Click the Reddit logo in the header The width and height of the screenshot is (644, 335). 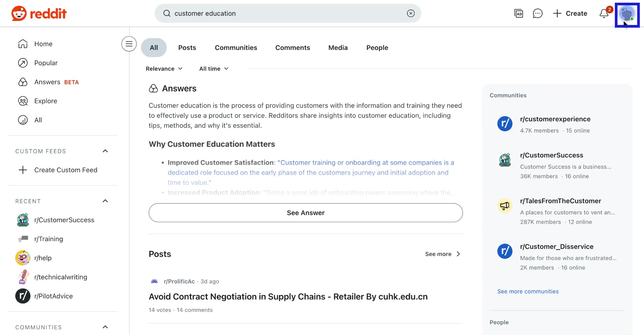point(39,13)
